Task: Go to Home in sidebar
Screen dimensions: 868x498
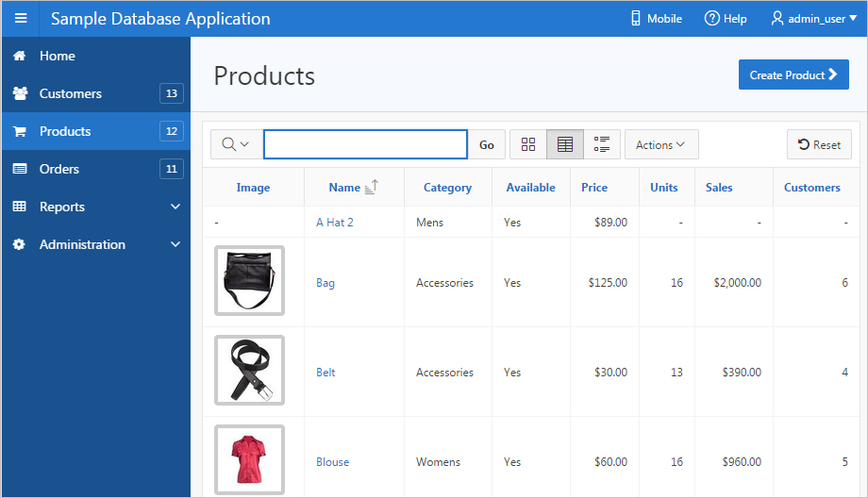Action: [x=57, y=56]
